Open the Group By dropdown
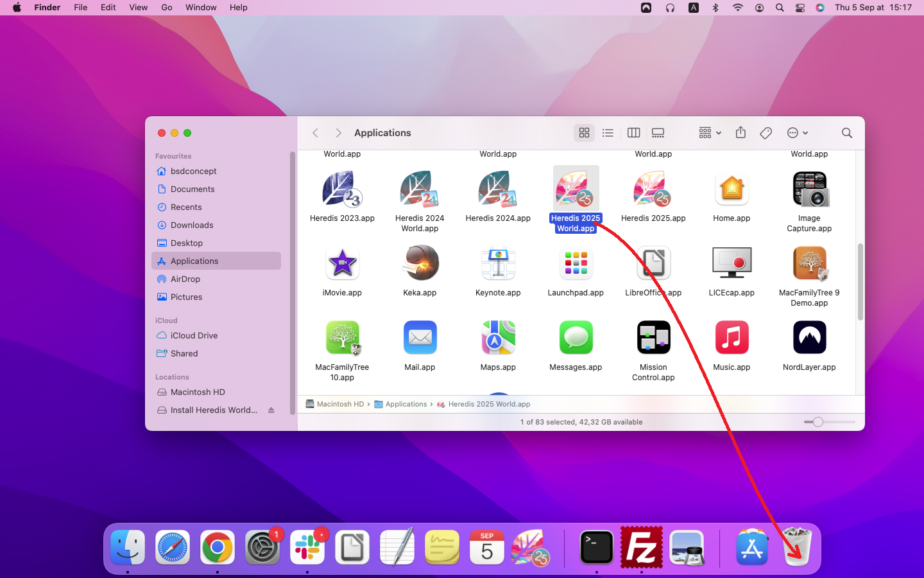 point(710,133)
